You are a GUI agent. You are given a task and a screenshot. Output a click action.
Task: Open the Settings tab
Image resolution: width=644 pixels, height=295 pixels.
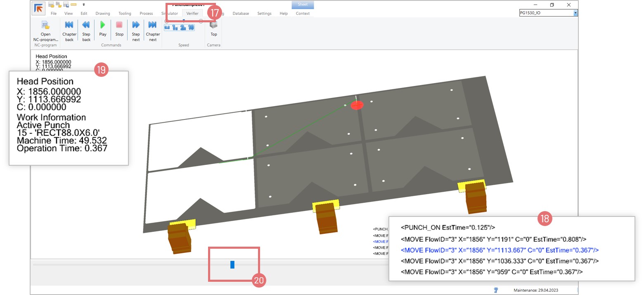click(x=264, y=14)
